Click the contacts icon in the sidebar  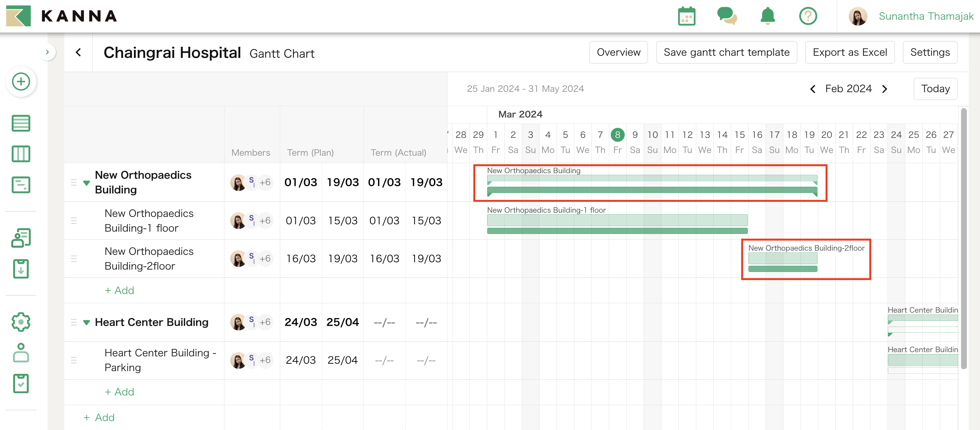[21, 237]
